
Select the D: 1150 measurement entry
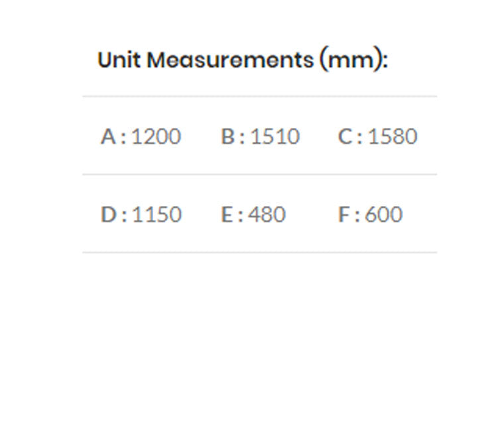point(141,215)
